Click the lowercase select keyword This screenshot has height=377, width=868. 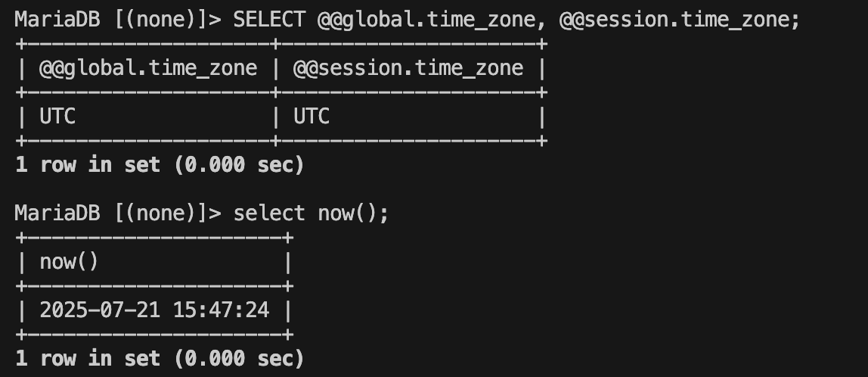[269, 213]
